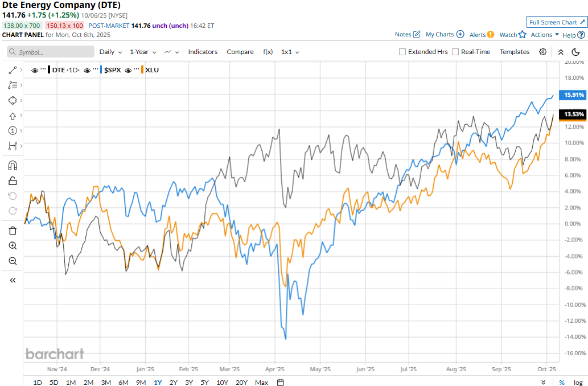Open the Templates menu
The width and height of the screenshot is (588, 386).
tap(514, 52)
